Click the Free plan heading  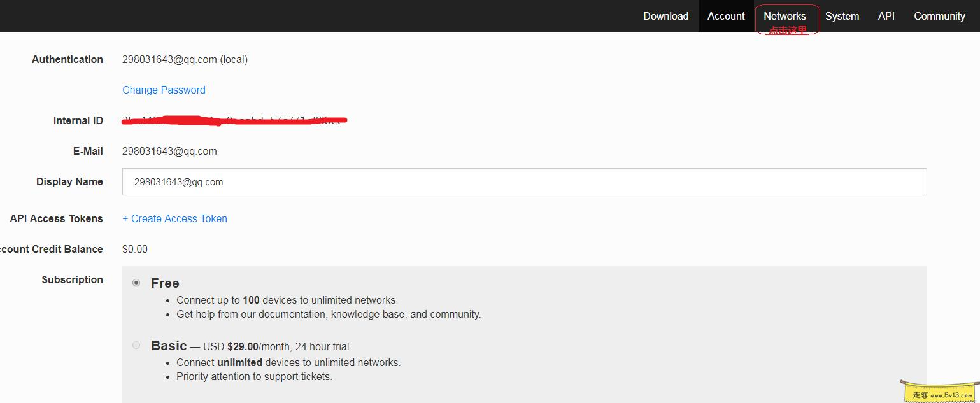165,283
